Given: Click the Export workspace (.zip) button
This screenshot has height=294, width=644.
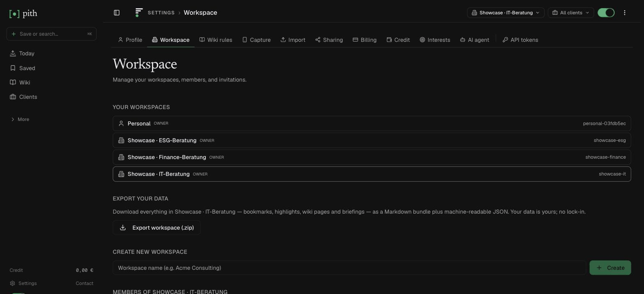Looking at the screenshot, I should (156, 228).
